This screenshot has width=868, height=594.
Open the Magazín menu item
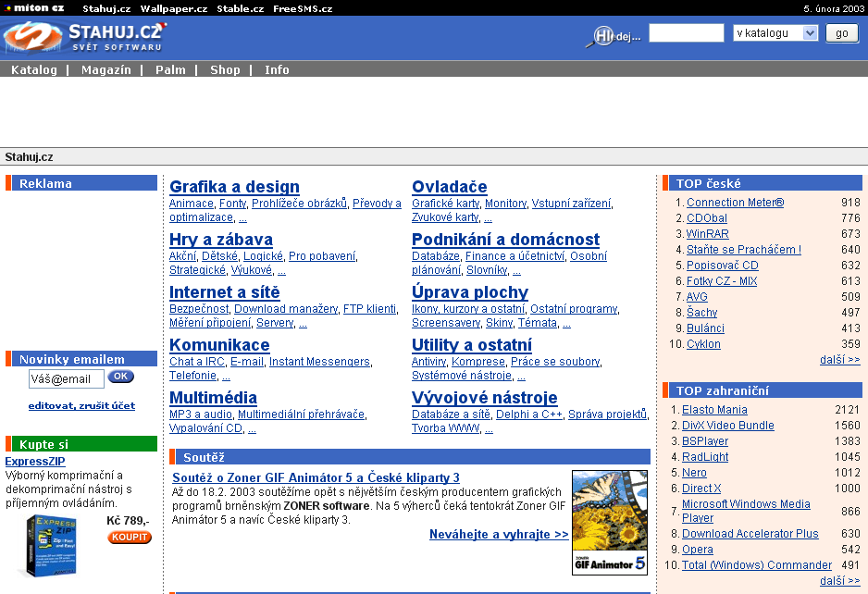(106, 69)
